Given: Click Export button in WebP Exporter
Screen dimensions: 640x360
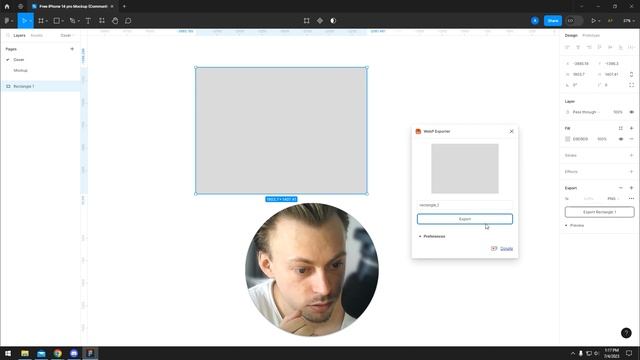Looking at the screenshot, I should [x=465, y=219].
